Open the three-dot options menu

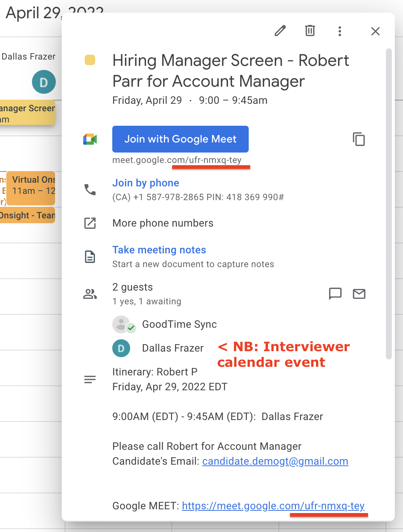pos(340,31)
